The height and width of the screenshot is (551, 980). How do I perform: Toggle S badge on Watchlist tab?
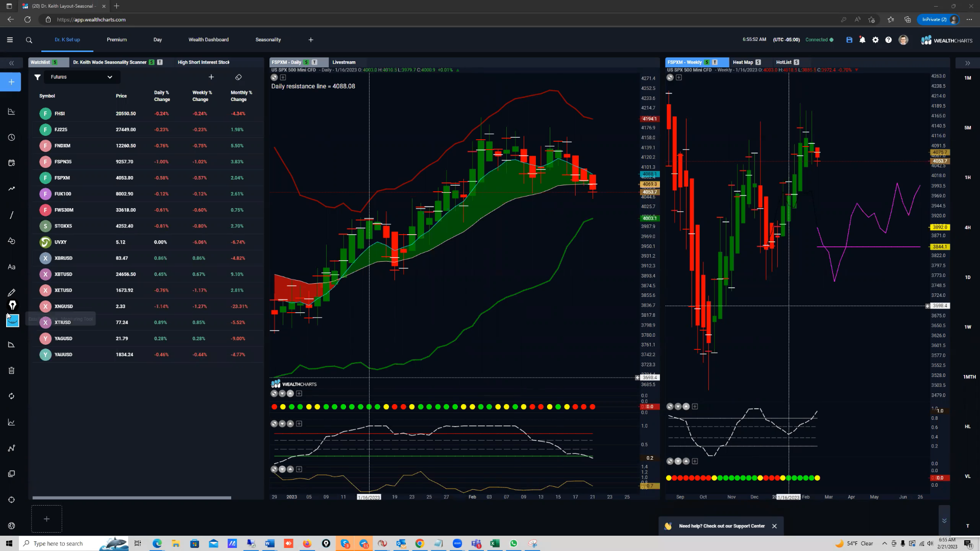(55, 62)
